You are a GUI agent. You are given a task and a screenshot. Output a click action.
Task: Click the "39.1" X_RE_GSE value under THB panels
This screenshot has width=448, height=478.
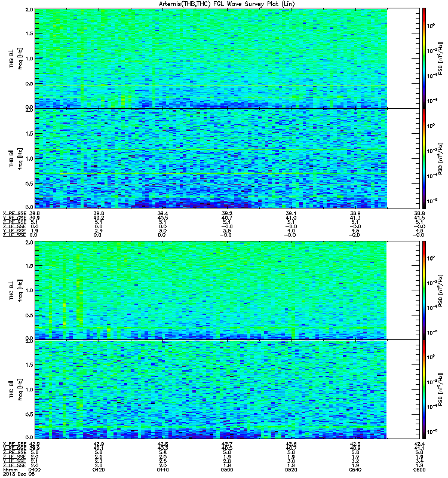coord(291,213)
